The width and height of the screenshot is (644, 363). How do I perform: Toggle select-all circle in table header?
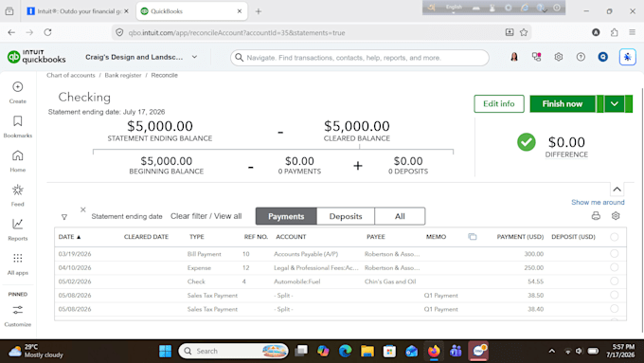614,237
